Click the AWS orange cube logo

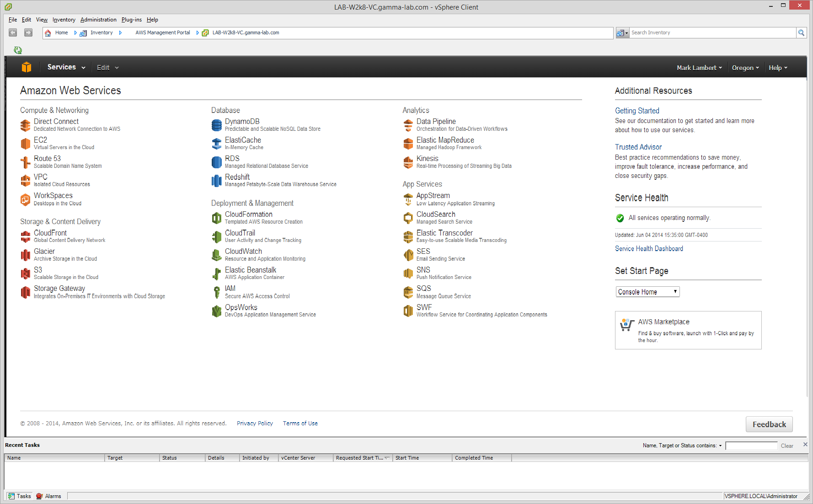click(x=27, y=67)
